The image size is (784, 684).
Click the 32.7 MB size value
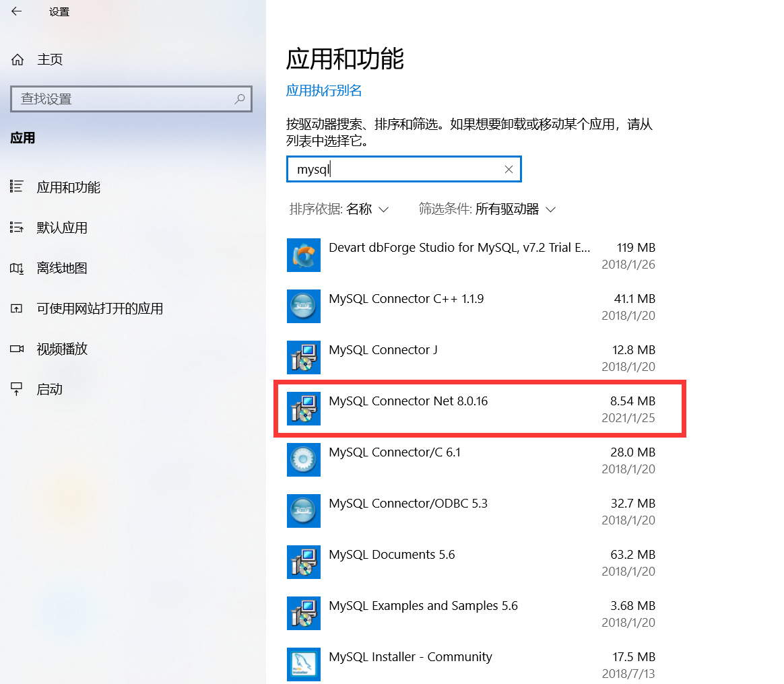633,504
